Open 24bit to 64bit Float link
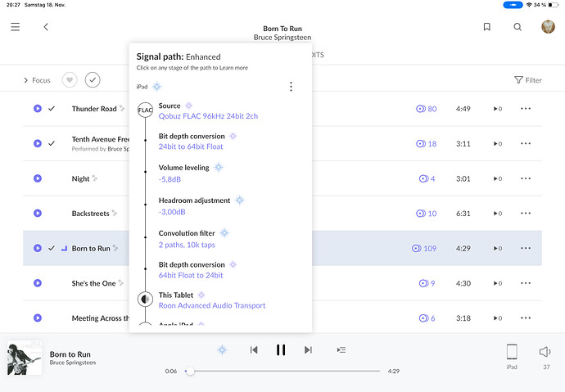This screenshot has height=392, width=565. pos(191,146)
